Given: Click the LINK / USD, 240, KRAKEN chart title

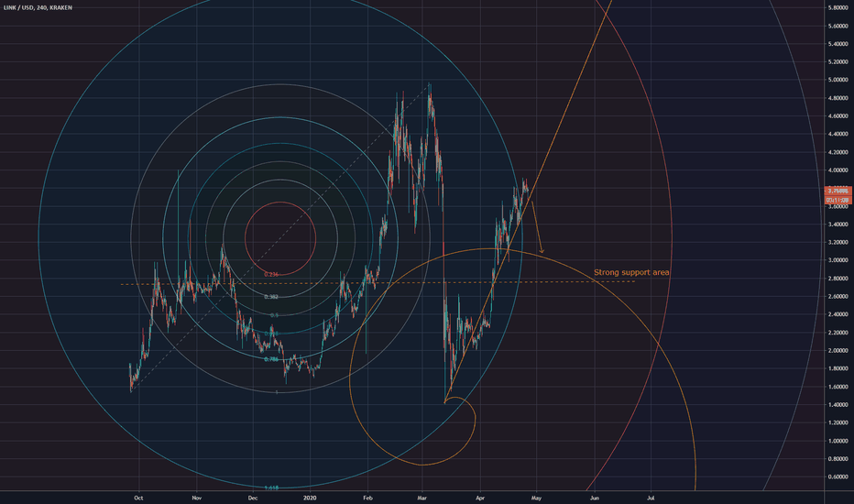Looking at the screenshot, I should pos(38,7).
